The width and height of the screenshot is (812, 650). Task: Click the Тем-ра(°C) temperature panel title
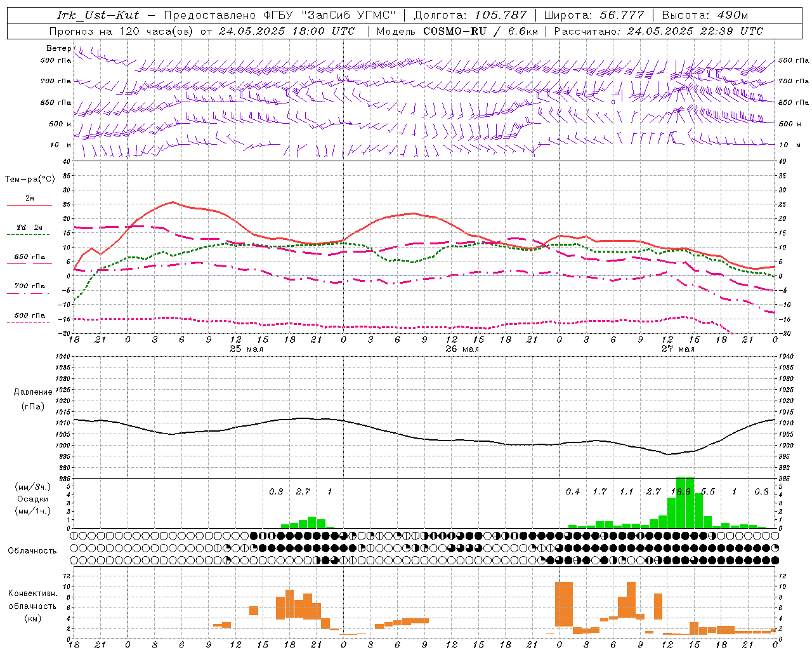tap(30, 180)
